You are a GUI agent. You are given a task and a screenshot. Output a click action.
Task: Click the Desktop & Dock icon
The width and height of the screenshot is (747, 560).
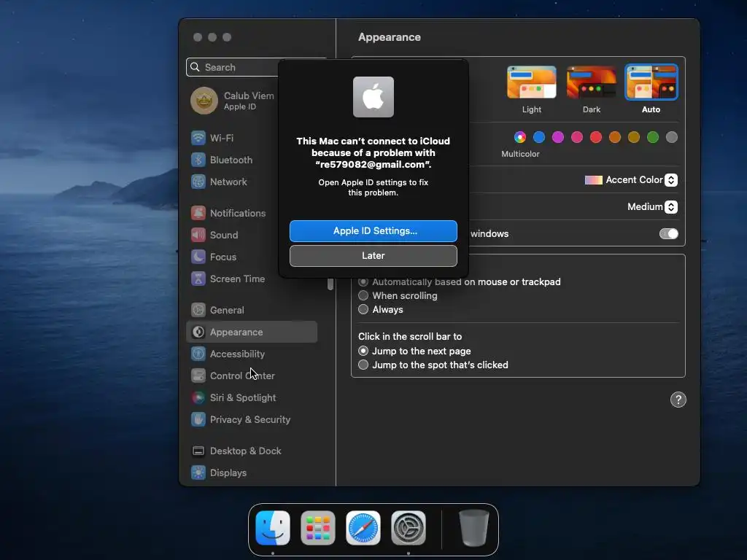198,451
